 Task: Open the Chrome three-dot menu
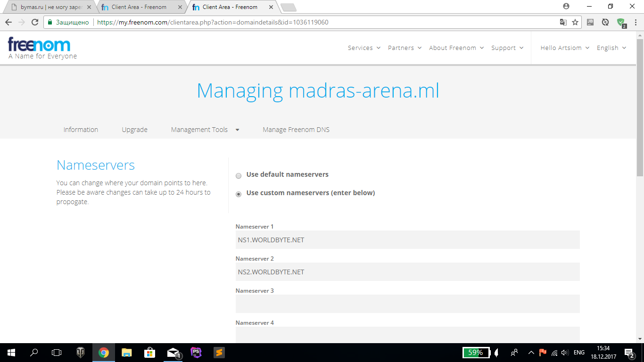click(x=635, y=22)
